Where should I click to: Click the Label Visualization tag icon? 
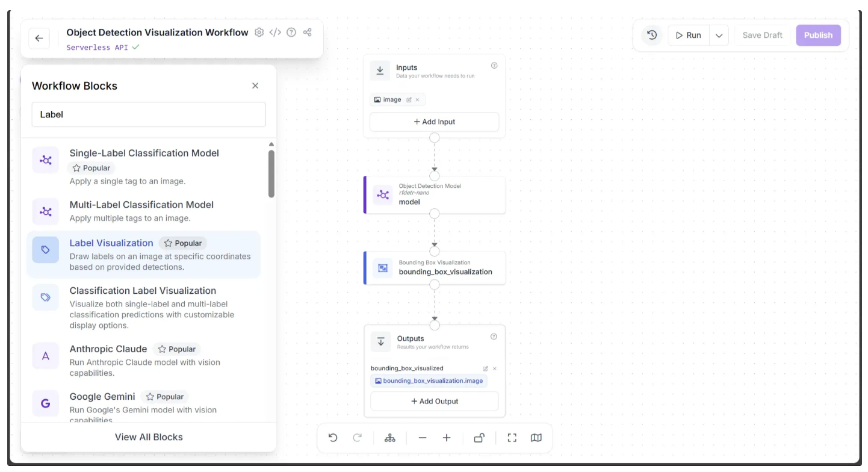(46, 250)
